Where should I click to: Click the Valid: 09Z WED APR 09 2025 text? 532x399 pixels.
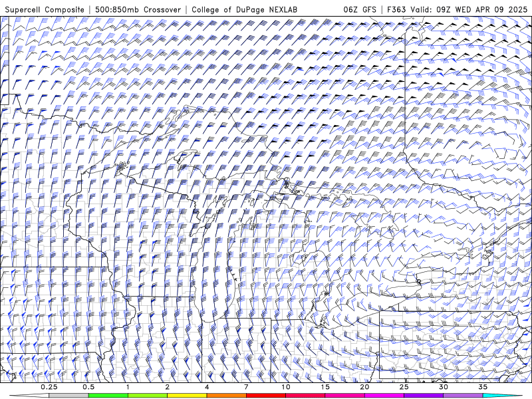click(x=469, y=9)
